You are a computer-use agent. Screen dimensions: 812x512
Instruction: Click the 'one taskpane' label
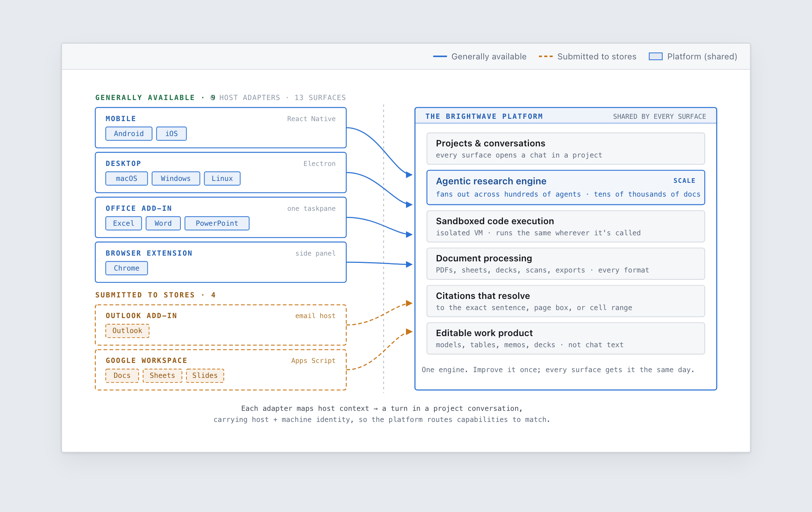(311, 208)
